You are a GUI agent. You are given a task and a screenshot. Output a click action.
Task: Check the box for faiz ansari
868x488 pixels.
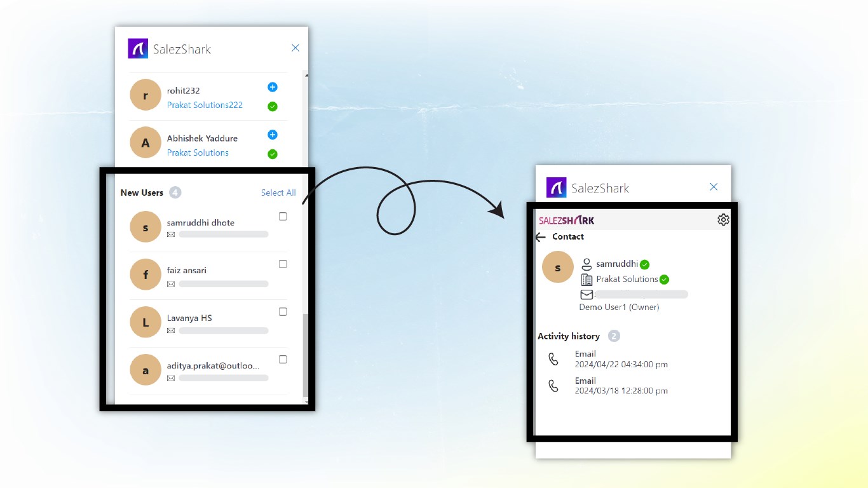coord(283,264)
